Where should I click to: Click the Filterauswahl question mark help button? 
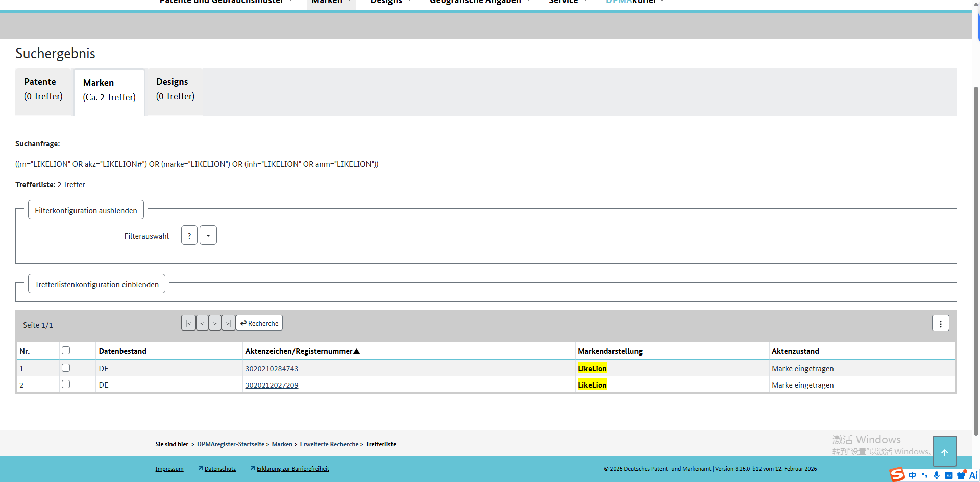pyautogui.click(x=189, y=236)
